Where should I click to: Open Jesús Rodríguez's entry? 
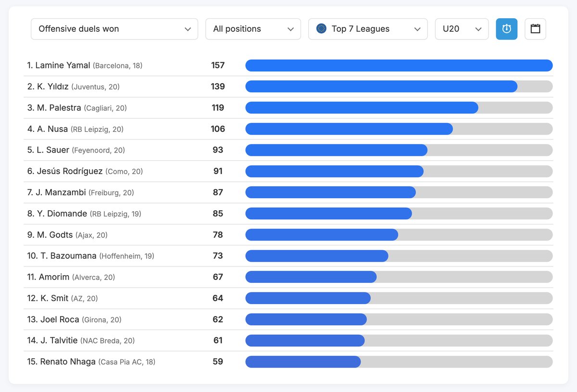69,171
